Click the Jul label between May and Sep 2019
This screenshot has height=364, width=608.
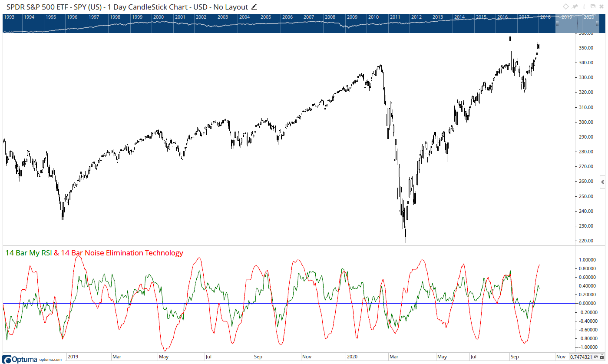point(209,357)
